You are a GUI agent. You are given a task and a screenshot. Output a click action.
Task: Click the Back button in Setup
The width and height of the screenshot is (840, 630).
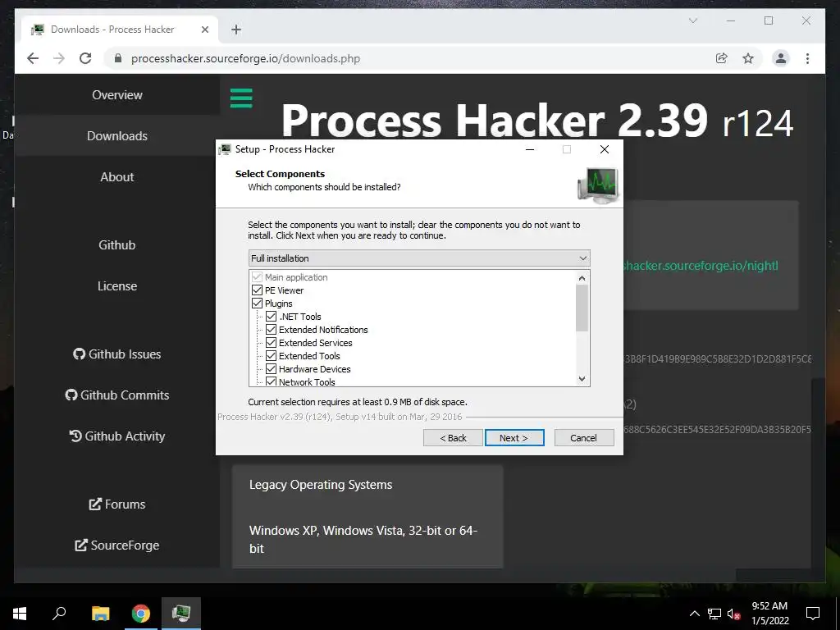point(453,438)
